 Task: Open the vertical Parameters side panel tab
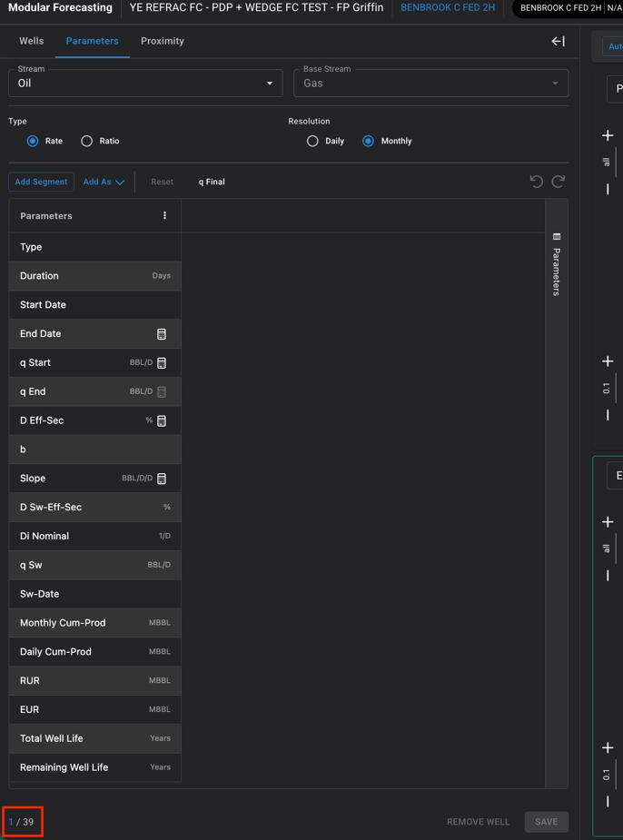coord(557,264)
